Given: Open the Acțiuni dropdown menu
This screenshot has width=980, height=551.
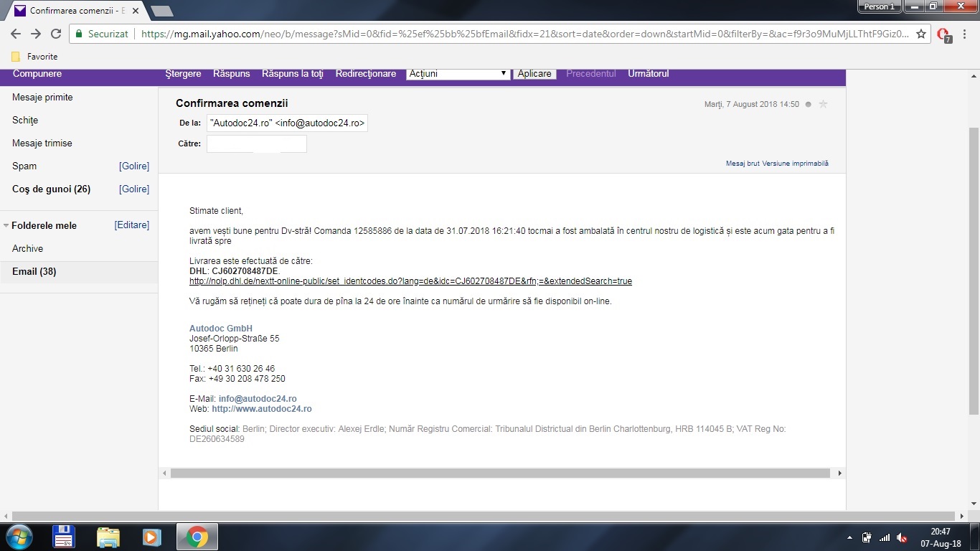Looking at the screenshot, I should click(458, 74).
